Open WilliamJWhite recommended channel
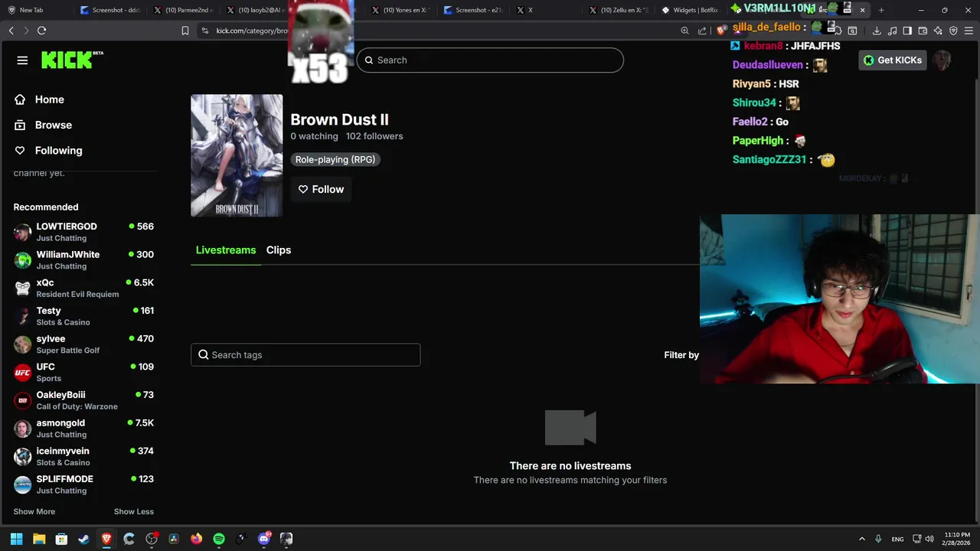980x551 pixels. tap(83, 260)
